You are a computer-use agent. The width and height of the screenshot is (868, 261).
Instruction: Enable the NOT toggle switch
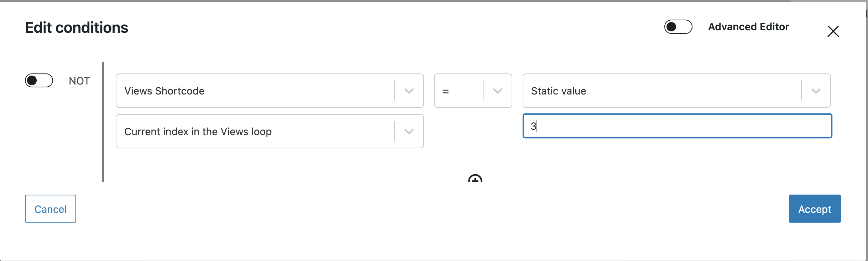pyautogui.click(x=39, y=81)
